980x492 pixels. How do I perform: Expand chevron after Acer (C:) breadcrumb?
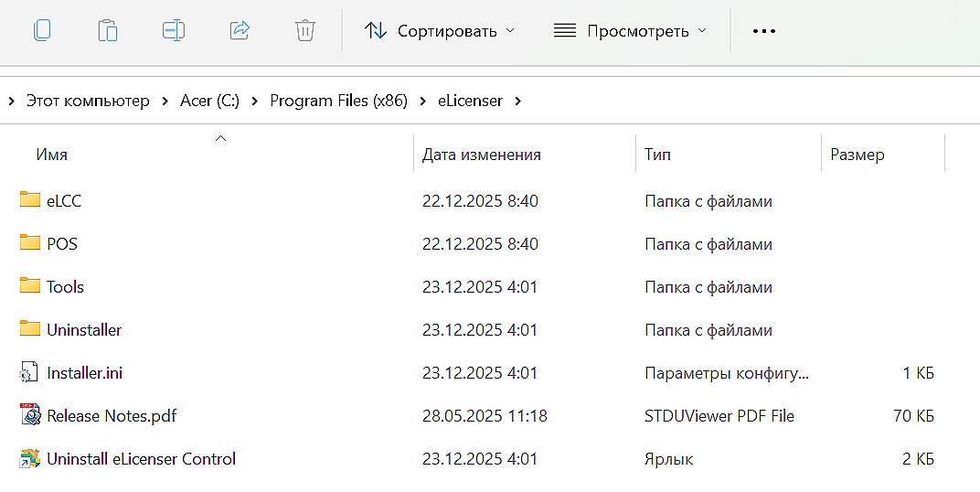point(254,101)
